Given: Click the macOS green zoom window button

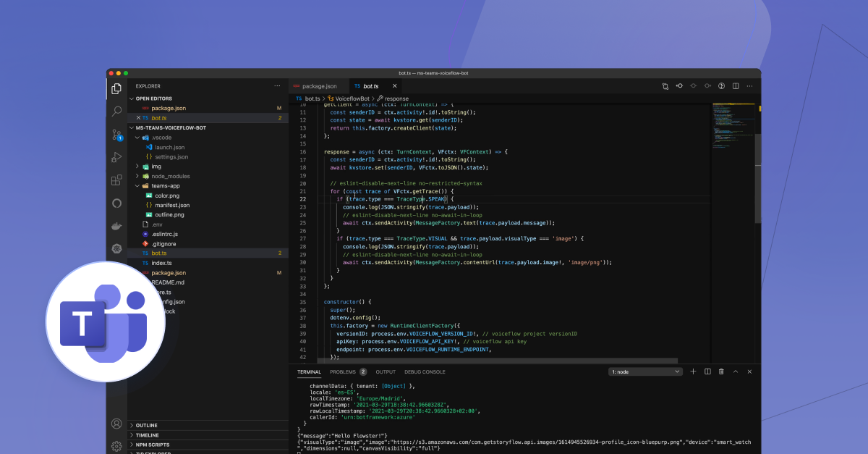Looking at the screenshot, I should 126,73.
